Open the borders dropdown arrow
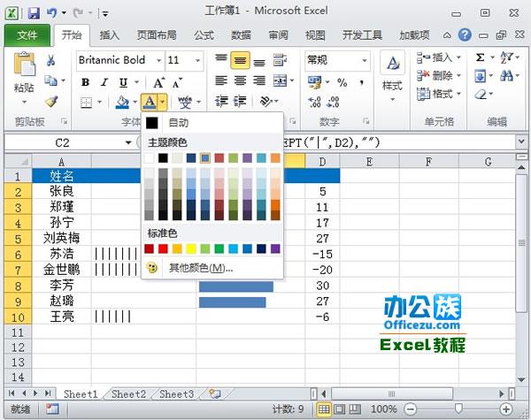The image size is (531, 420). pyautogui.click(x=99, y=102)
